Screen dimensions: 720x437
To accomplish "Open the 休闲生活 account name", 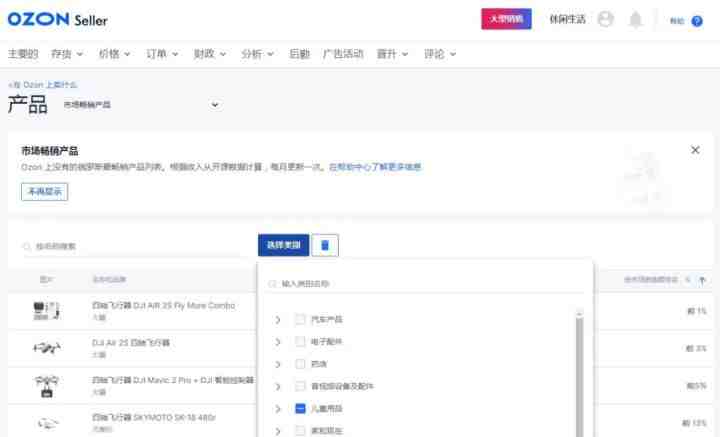I will tap(567, 19).
